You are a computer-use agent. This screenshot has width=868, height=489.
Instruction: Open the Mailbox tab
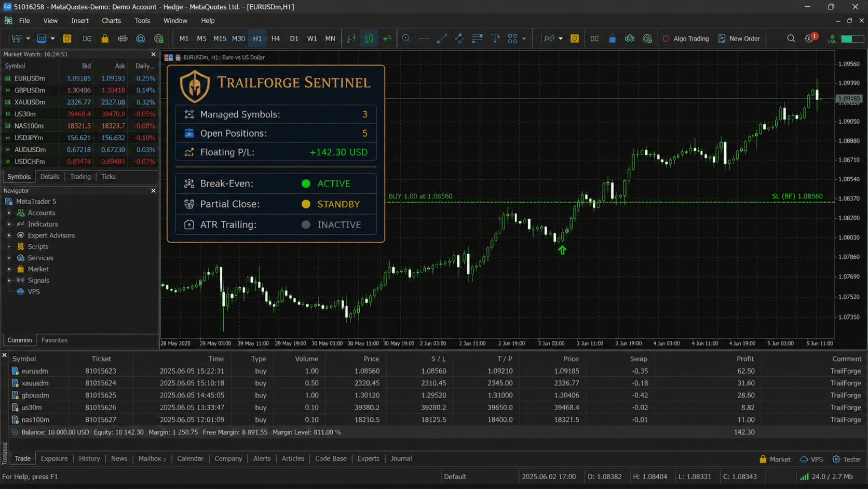(152, 459)
